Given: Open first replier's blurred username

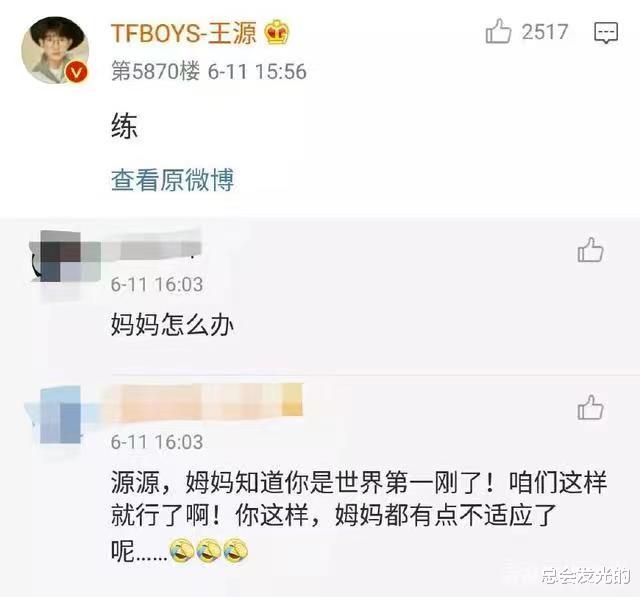Looking at the screenshot, I should point(151,246).
